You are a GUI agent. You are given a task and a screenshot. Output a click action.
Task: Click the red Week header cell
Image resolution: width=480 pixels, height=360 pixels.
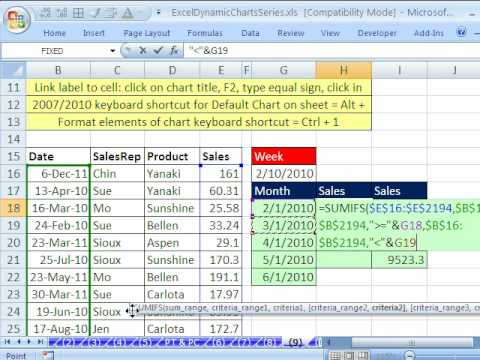tap(284, 156)
